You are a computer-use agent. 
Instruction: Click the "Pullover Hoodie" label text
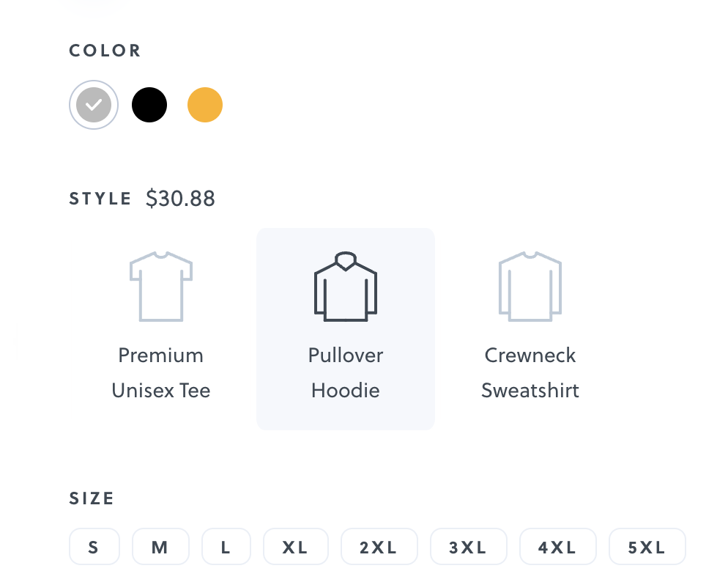346,372
